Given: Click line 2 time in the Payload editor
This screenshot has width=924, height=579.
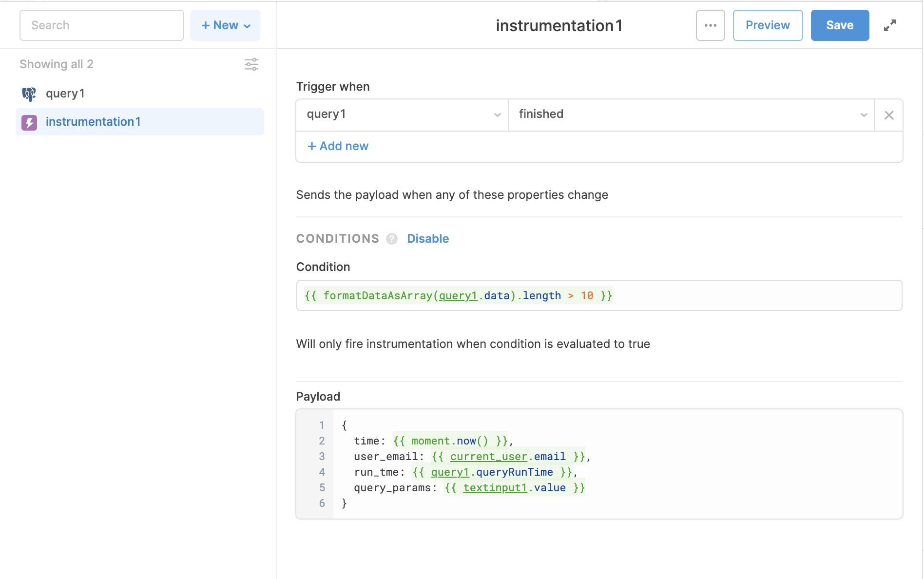Looking at the screenshot, I should click(433, 441).
